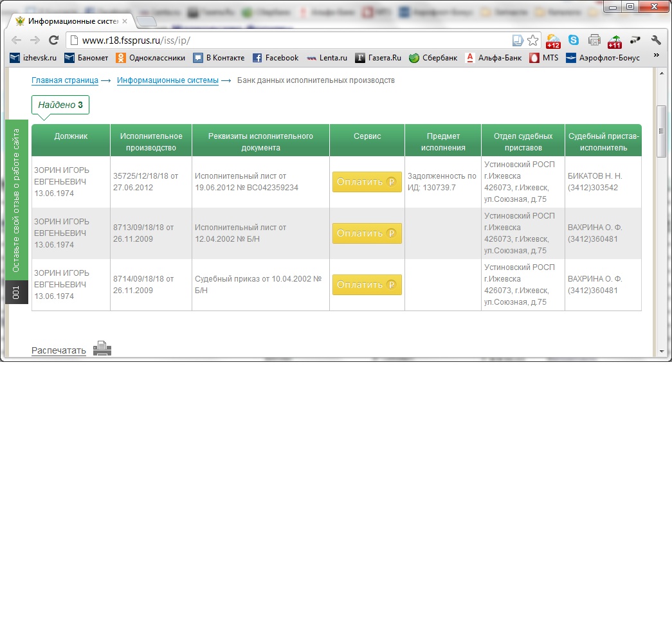The height and width of the screenshot is (630, 672).
Task: Open the extension with +11 badge
Action: [x=615, y=41]
